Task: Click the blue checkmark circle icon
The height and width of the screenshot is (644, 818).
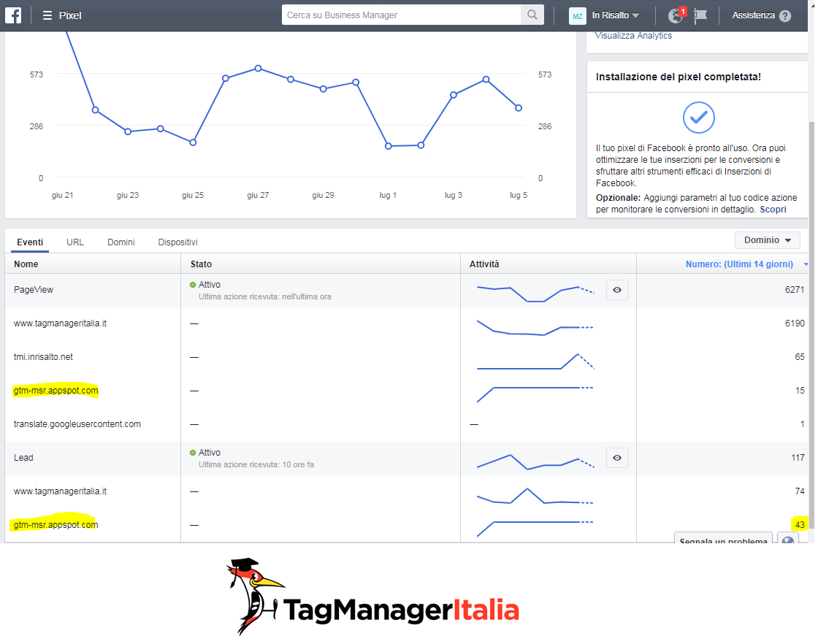Action: [x=698, y=118]
